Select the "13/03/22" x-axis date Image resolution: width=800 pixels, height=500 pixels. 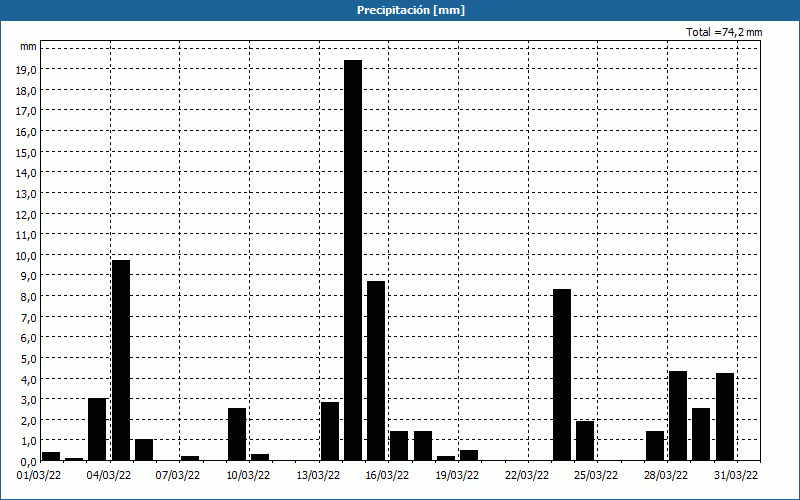318,475
